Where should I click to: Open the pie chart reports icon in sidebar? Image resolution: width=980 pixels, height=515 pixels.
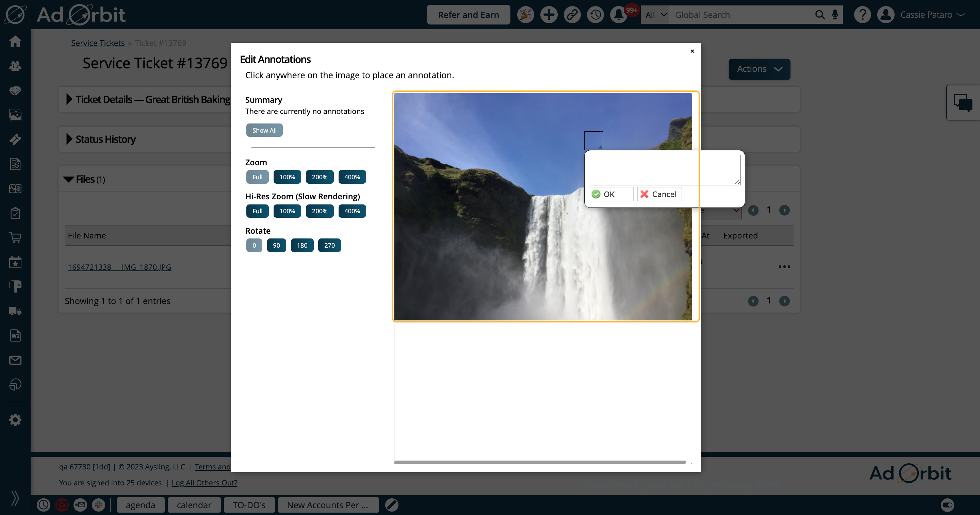[x=15, y=384]
